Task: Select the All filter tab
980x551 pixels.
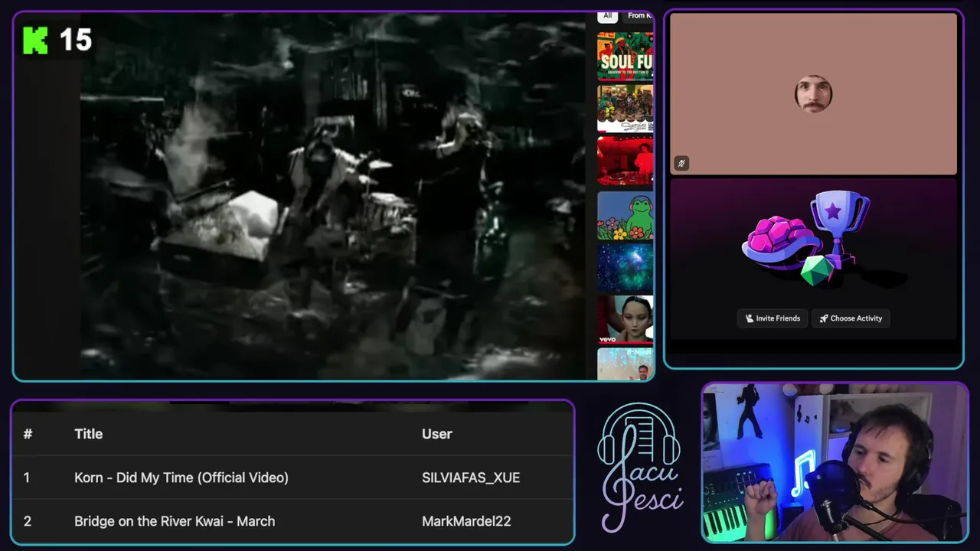Action: point(607,15)
